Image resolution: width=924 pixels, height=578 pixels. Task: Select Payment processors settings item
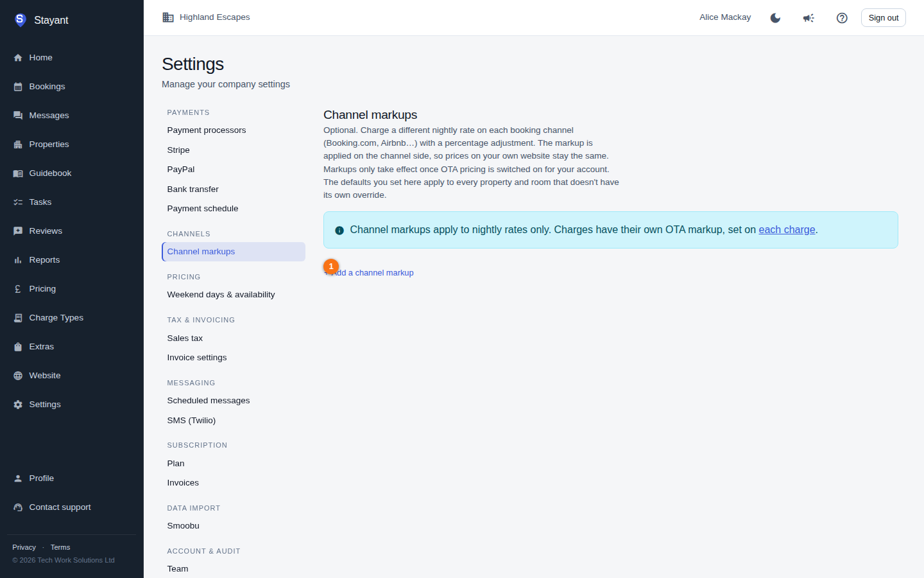(234, 130)
